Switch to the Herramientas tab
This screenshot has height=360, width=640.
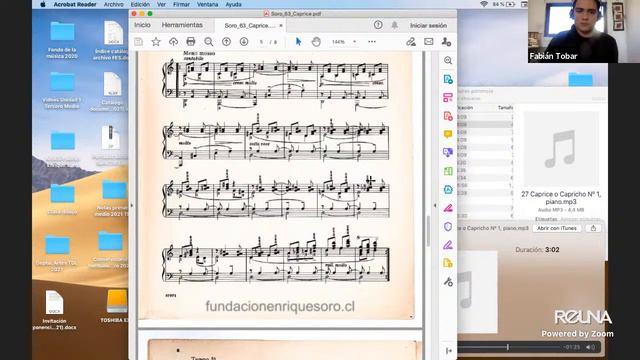[182, 25]
